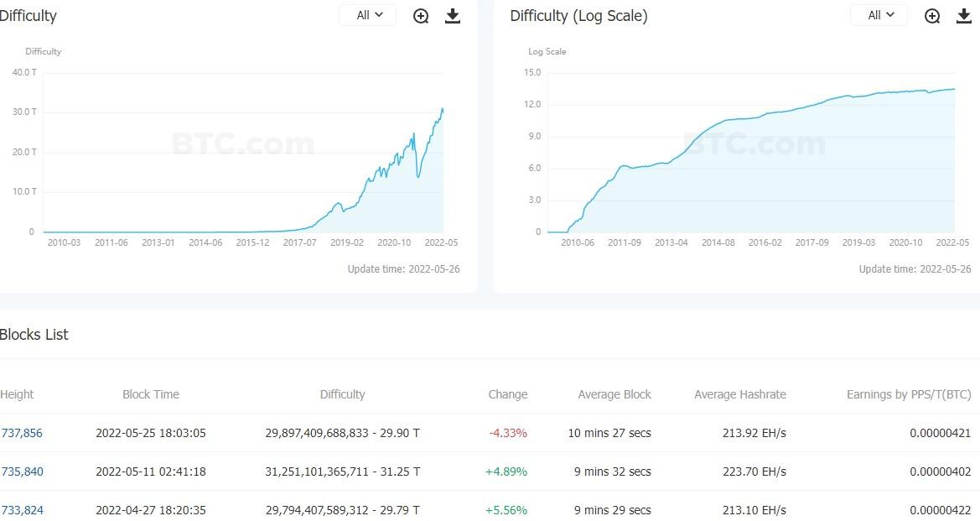Screen dimensions: 980x521
Task: Click the Earnings by PPS/T(BTC) header
Action: 909,394
